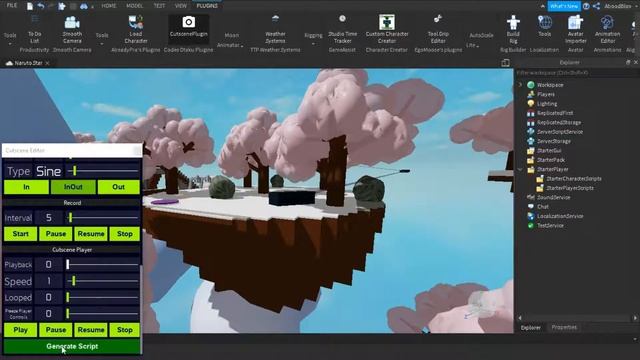The image size is (640, 360).
Task: Undock the Explorer panel
Action: pos(628,62)
